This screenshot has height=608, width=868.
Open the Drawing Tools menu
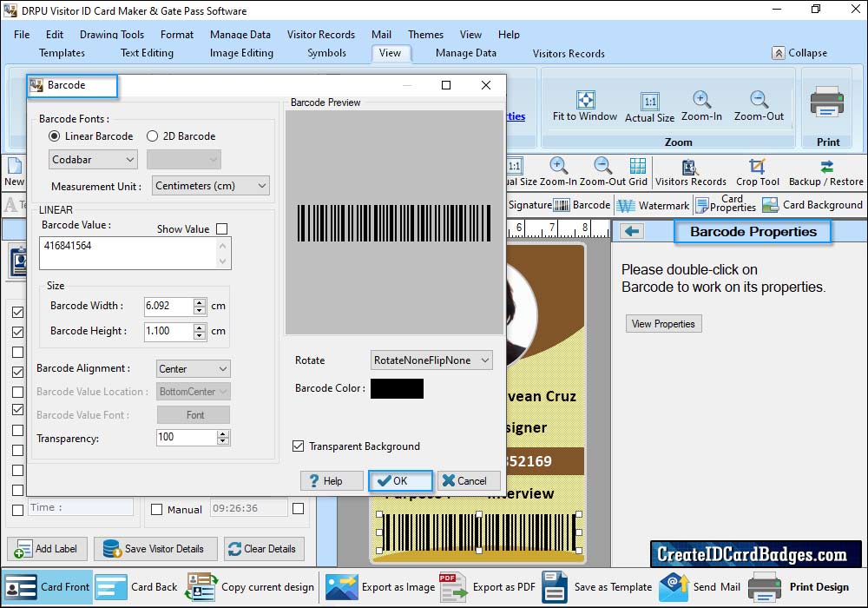pos(112,35)
